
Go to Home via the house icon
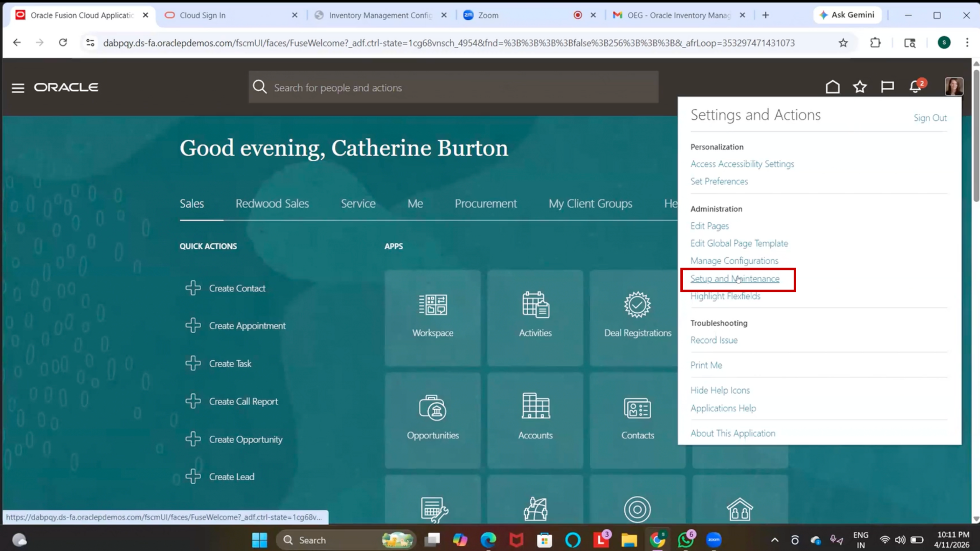(832, 87)
